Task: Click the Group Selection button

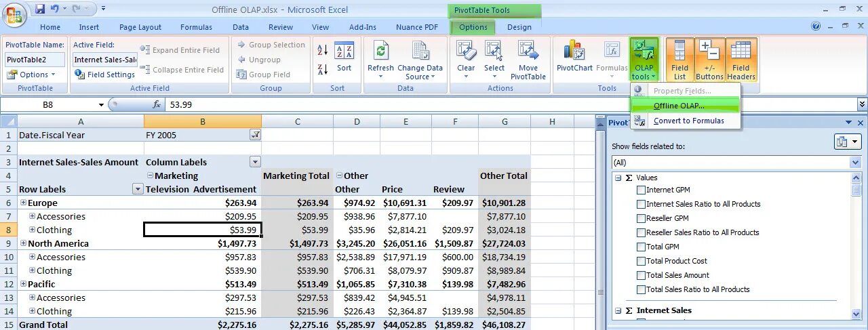Action: [x=271, y=45]
